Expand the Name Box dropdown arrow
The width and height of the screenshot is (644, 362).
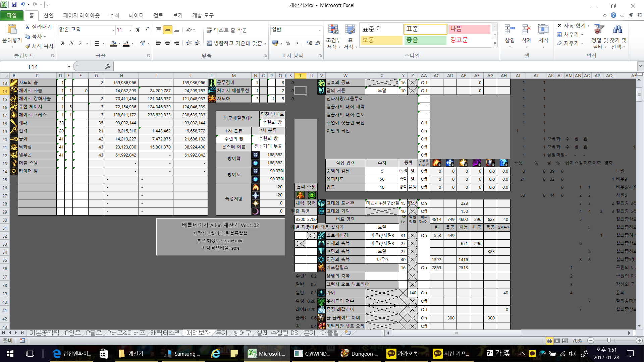(x=69, y=66)
